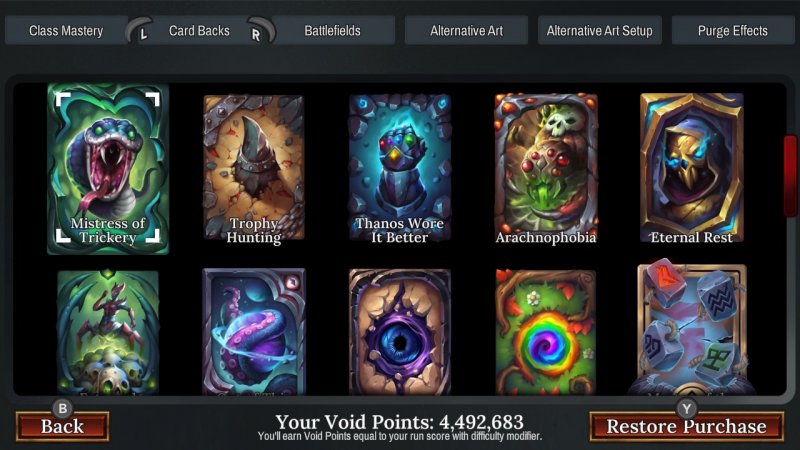Open the Class Mastery tab

66,31
